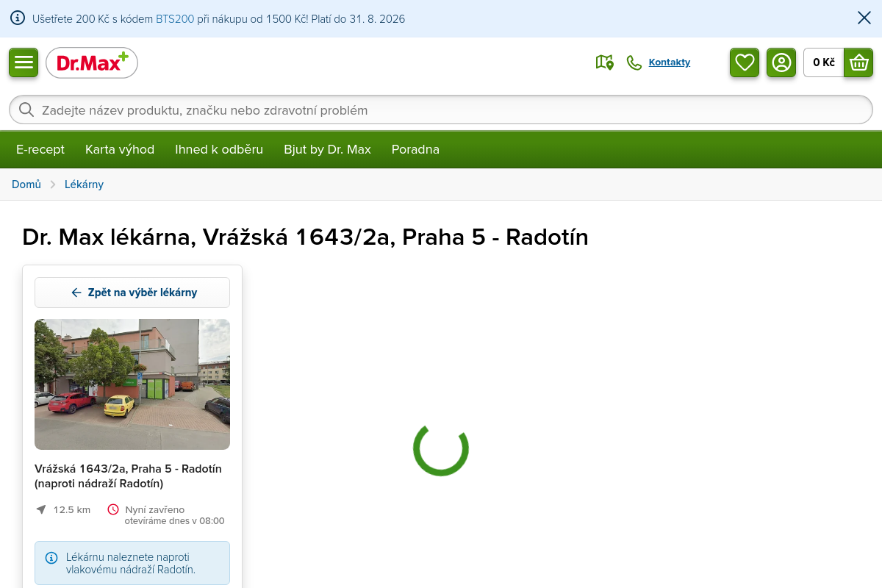Screen dimensions: 882x588
Task: Click the Dr.Max logo
Action: (x=92, y=63)
